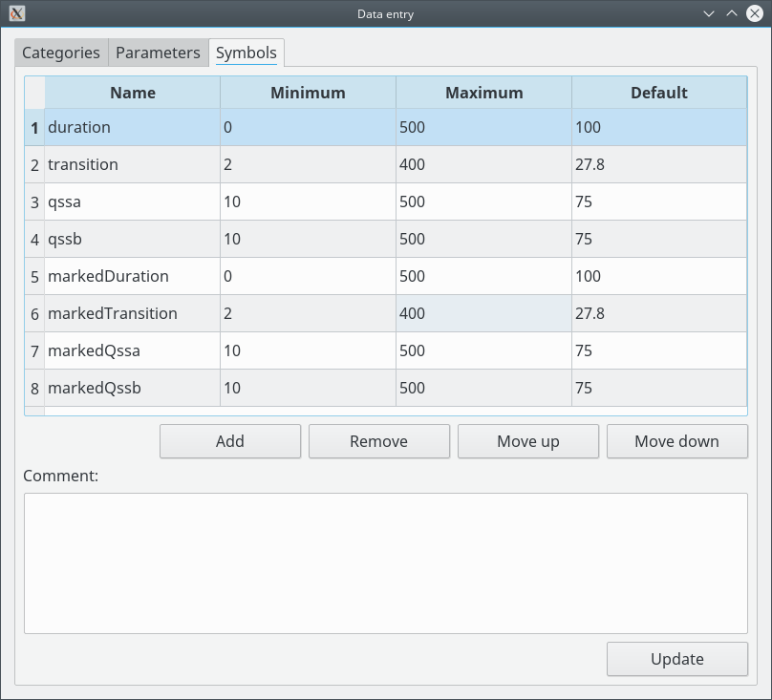Click the Minimum cell of qssa row

point(309,202)
